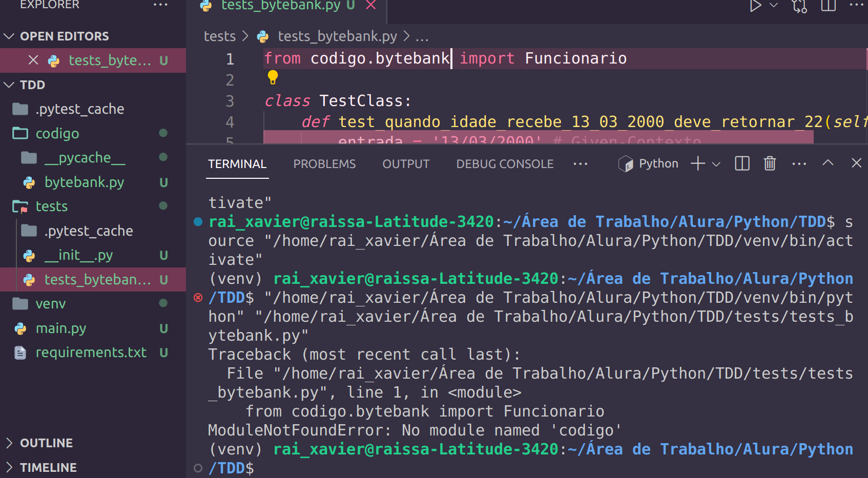Screen dimensions: 868x478
Task: Click ModuleNotFoundError line in terminal
Action: 415,430
